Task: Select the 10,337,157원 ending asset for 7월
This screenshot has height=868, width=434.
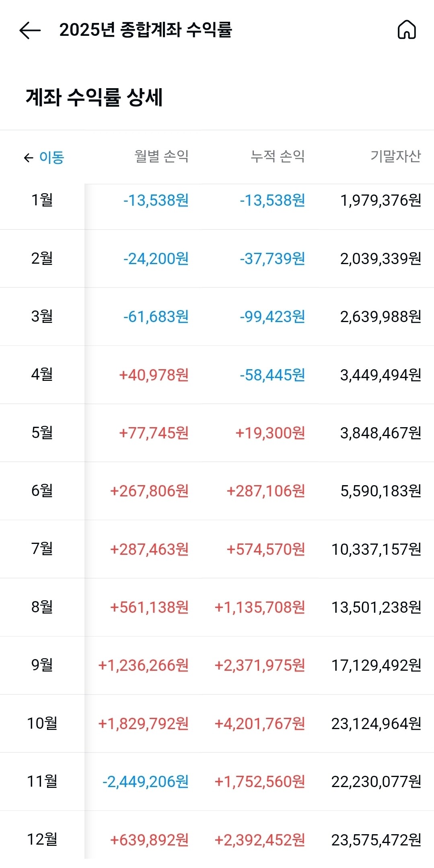Action: point(376,550)
